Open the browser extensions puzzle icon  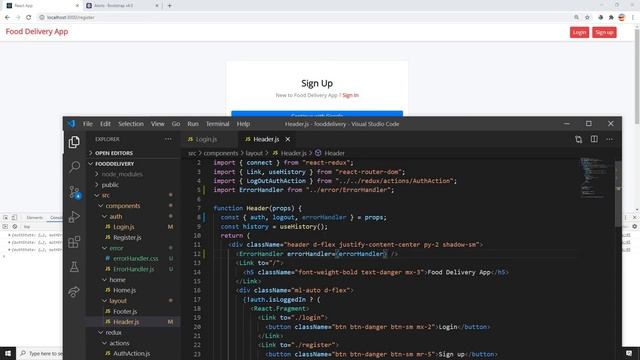pyautogui.click(x=611, y=17)
